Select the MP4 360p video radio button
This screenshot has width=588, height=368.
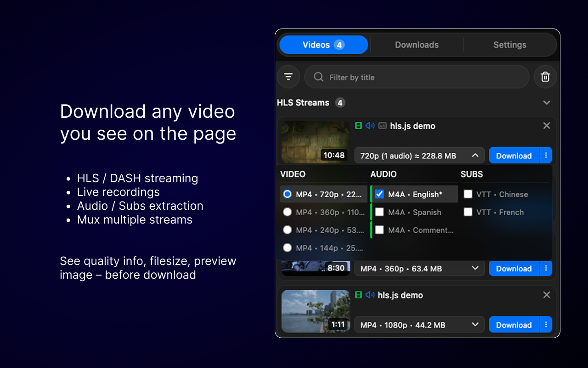tap(287, 212)
